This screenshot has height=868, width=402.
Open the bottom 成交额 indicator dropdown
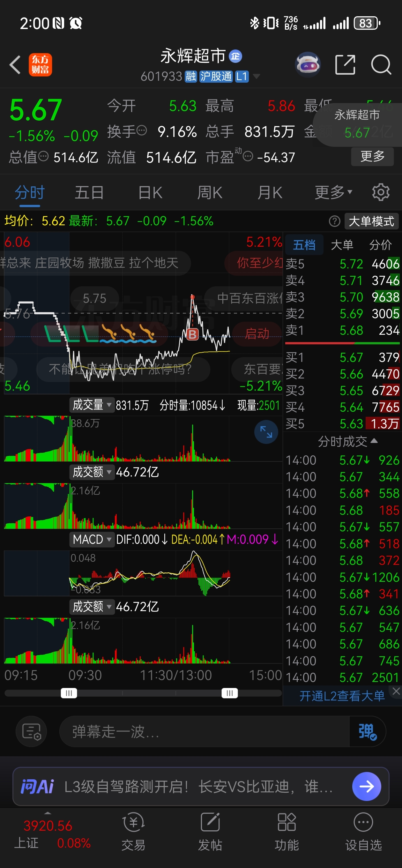point(92,607)
